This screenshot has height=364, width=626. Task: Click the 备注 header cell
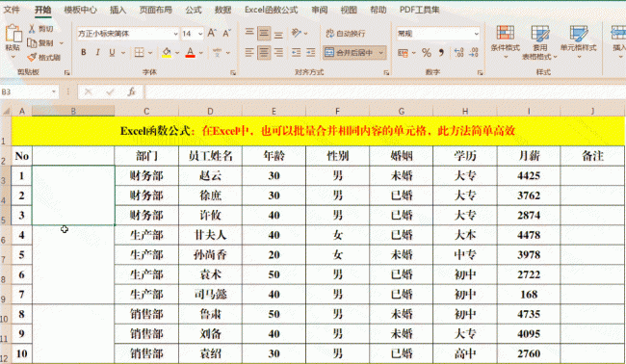[x=593, y=156]
